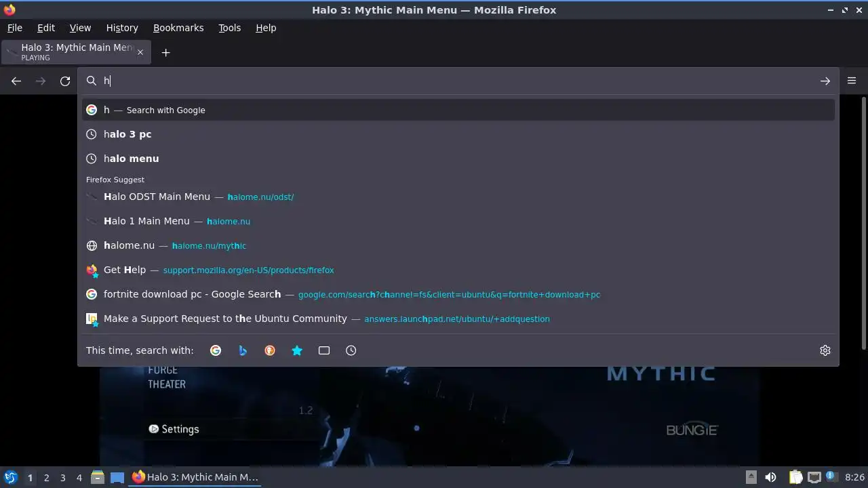
Task: Click the magnifier icon in the address bar
Action: (92, 81)
